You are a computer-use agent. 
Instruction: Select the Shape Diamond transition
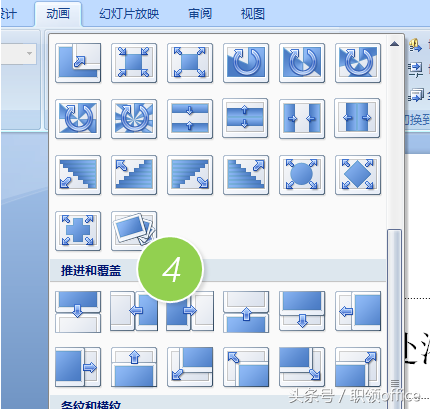(358, 175)
